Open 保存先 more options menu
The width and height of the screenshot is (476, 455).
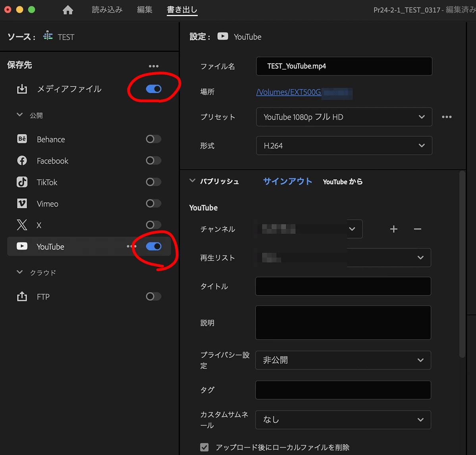coord(154,66)
